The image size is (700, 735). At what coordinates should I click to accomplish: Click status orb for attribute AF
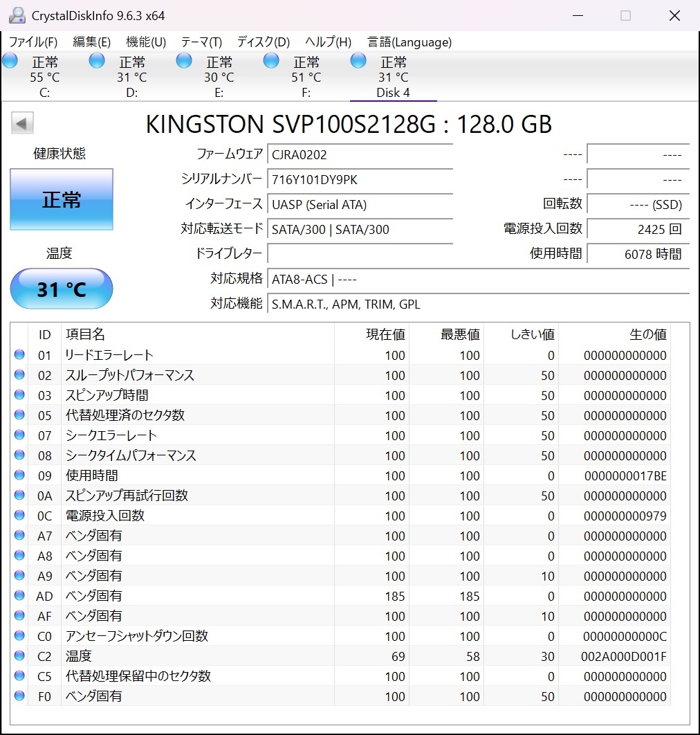tap(19, 615)
